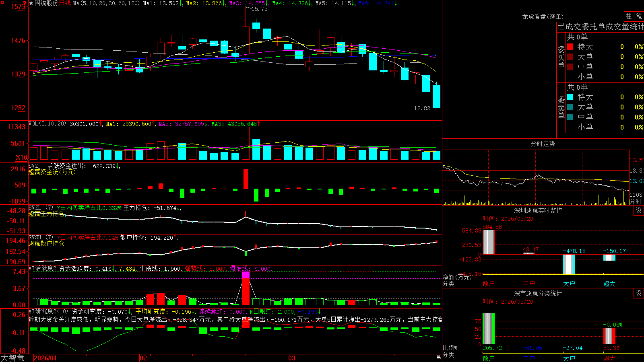Click the 02 month marker on timeline
The image size is (644, 362).
click(x=143, y=358)
